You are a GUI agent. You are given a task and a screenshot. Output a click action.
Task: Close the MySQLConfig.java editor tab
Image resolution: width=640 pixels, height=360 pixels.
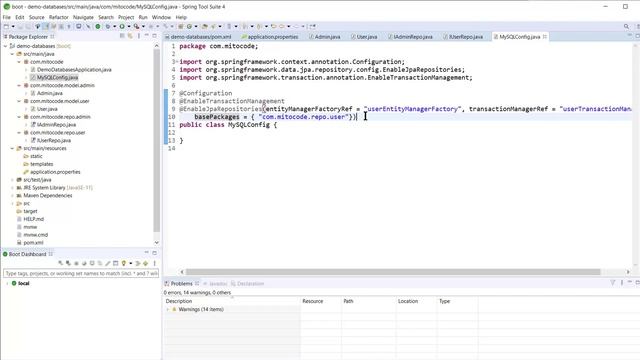545,37
